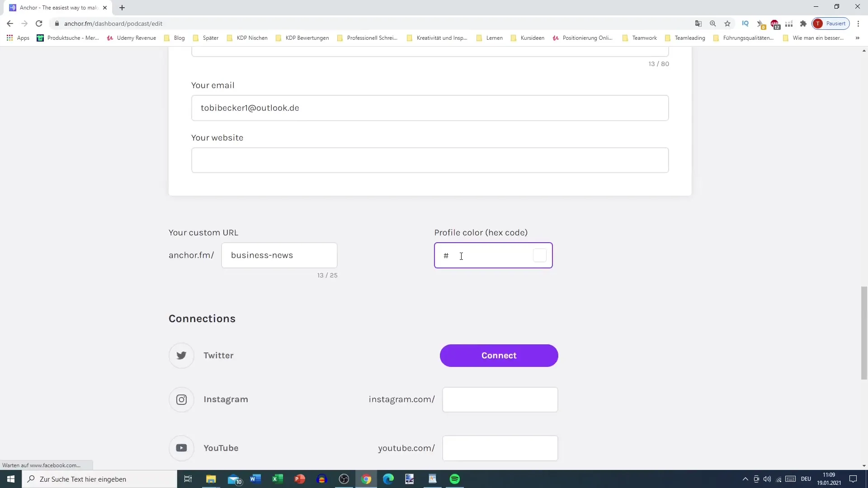868x488 pixels.
Task: Click the Twitter bird icon
Action: 181,356
